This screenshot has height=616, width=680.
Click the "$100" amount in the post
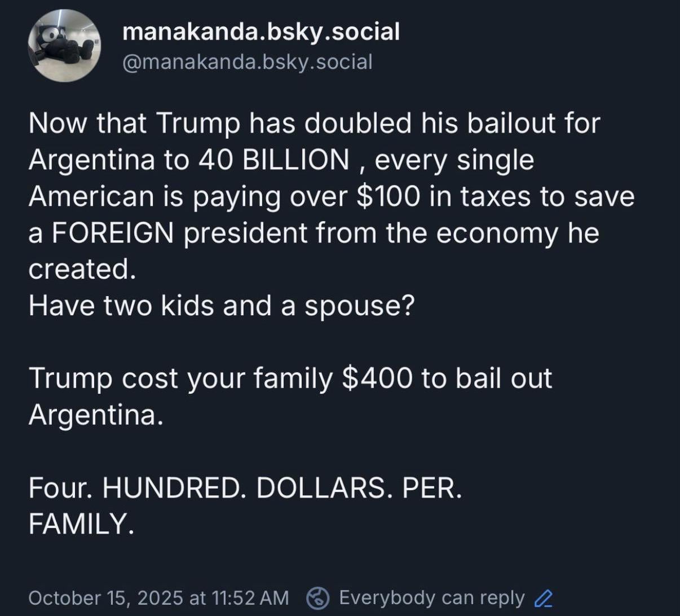[x=388, y=196]
